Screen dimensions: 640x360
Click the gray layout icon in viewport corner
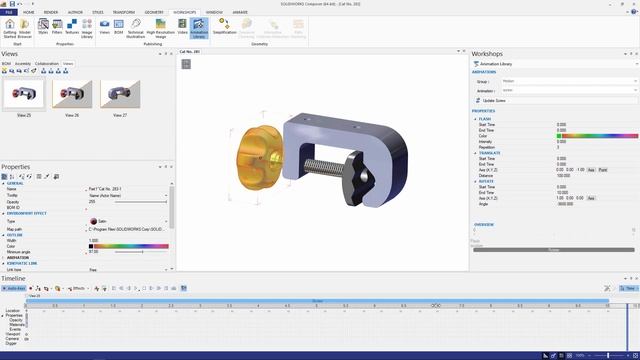point(186,64)
